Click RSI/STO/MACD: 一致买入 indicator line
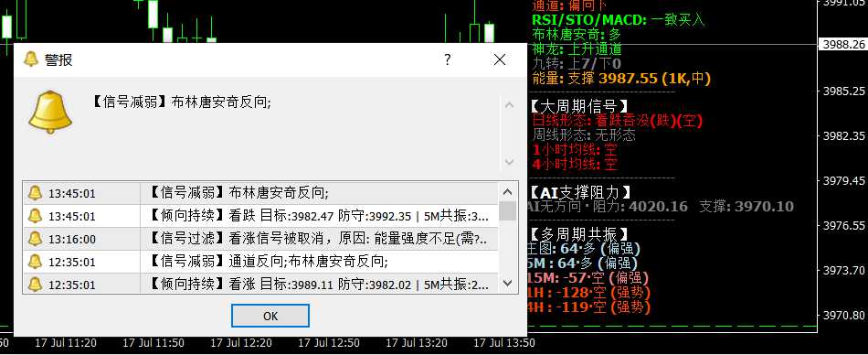 (618, 20)
